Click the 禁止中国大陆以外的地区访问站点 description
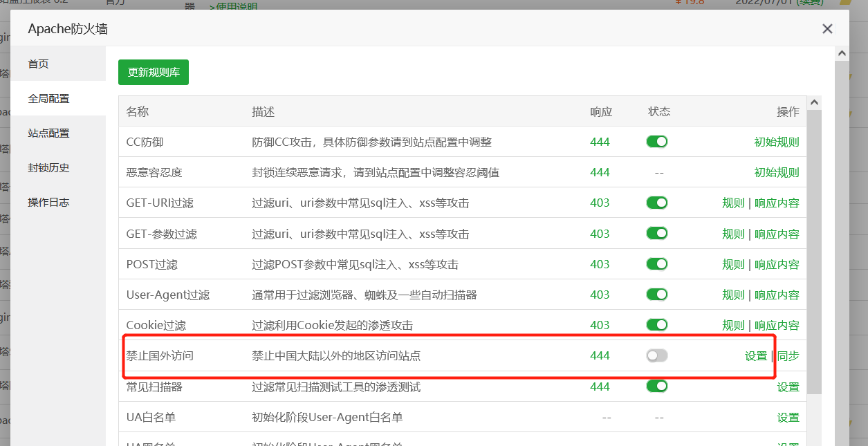Screen dimensions: 868x446 click(336, 356)
